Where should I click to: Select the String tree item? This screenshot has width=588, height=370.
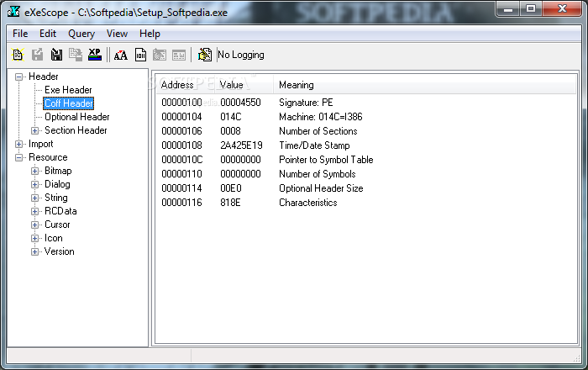(56, 198)
